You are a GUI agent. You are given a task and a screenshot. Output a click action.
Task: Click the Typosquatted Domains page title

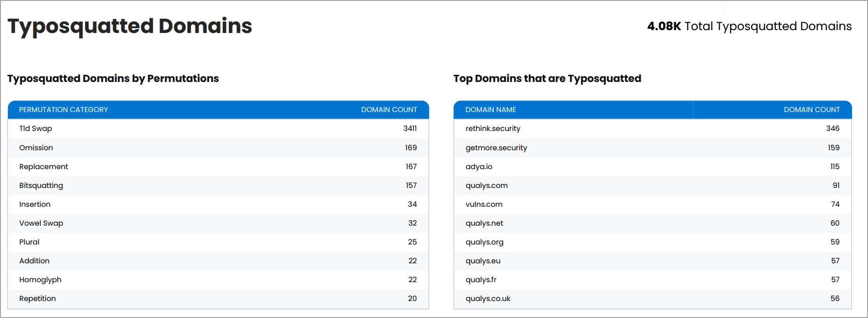pos(130,26)
